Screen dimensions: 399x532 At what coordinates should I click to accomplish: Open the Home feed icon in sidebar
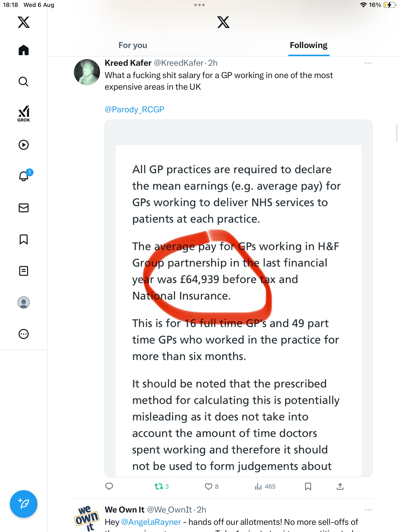point(24,50)
